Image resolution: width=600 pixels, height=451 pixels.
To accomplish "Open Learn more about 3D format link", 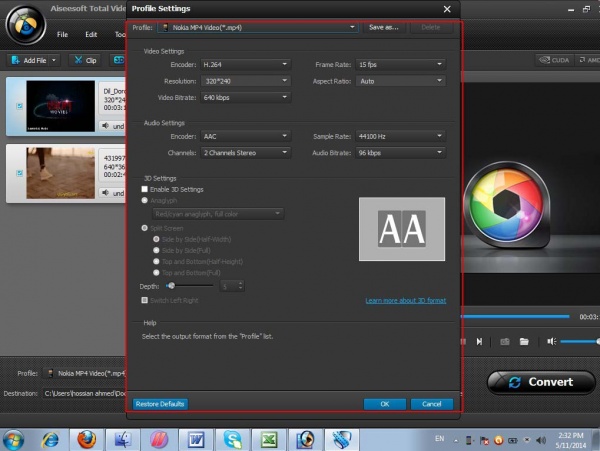I will pyautogui.click(x=405, y=300).
